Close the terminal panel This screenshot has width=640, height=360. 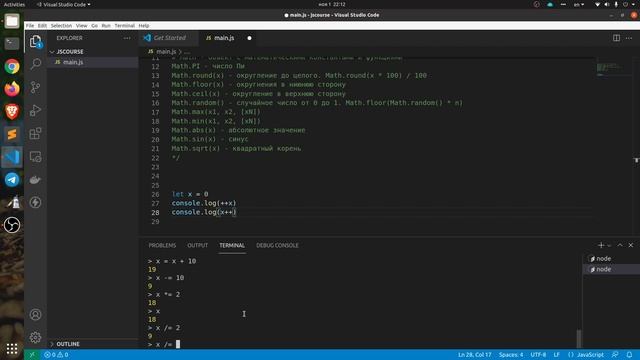(631, 245)
